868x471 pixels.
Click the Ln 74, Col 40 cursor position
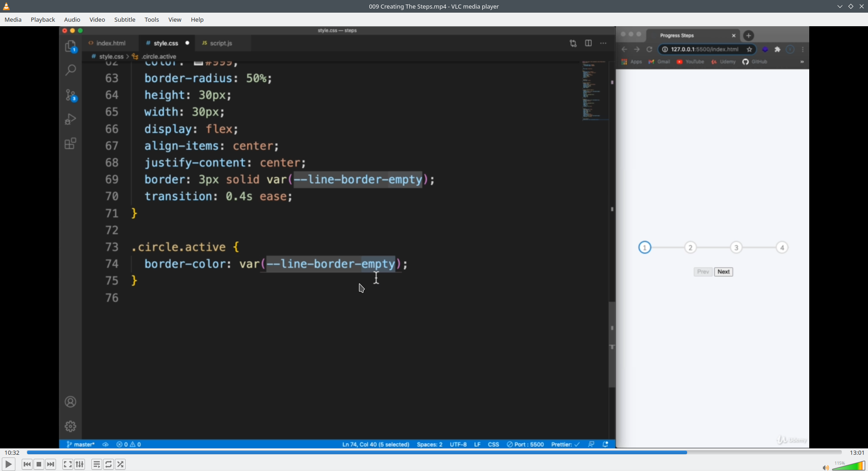376,444
